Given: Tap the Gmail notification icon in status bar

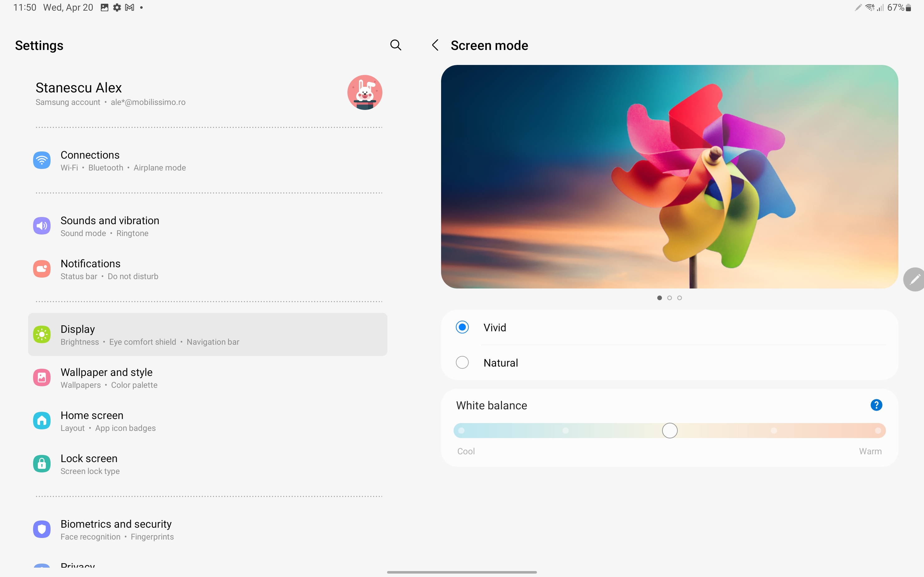Looking at the screenshot, I should tap(130, 7).
